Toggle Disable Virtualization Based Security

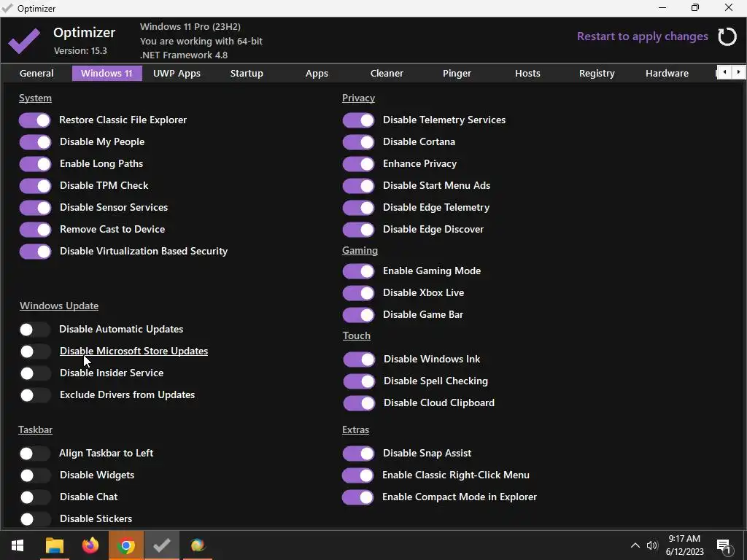(x=35, y=252)
